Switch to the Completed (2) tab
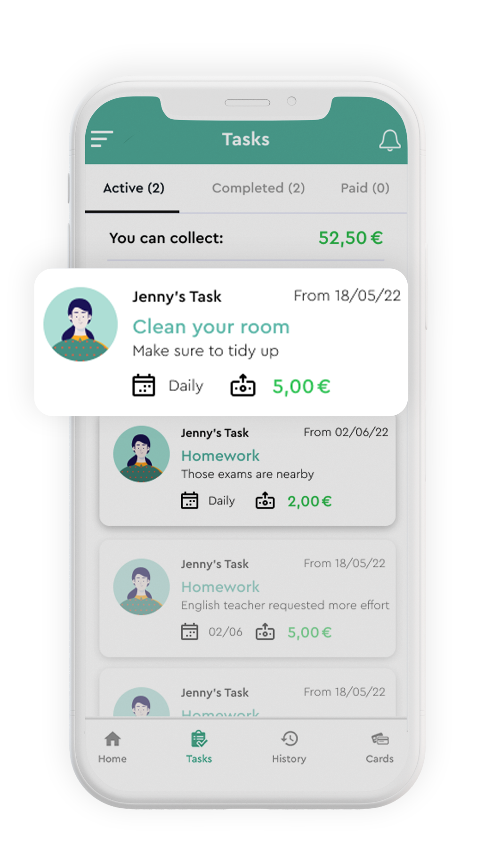493x868 pixels. pyautogui.click(x=258, y=188)
